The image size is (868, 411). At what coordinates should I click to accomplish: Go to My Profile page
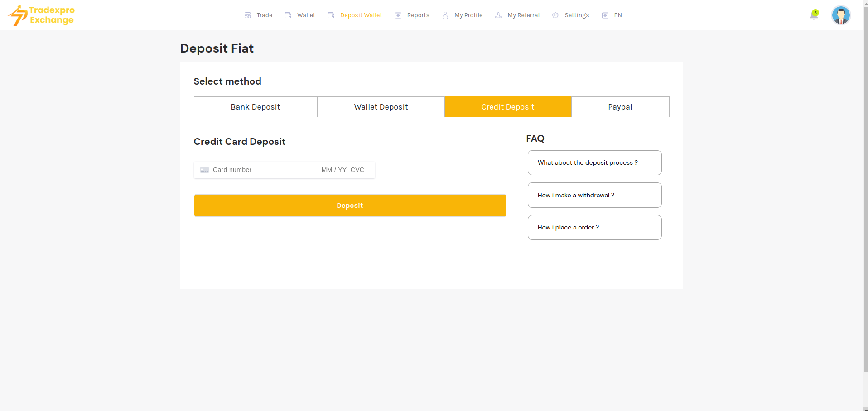point(468,15)
